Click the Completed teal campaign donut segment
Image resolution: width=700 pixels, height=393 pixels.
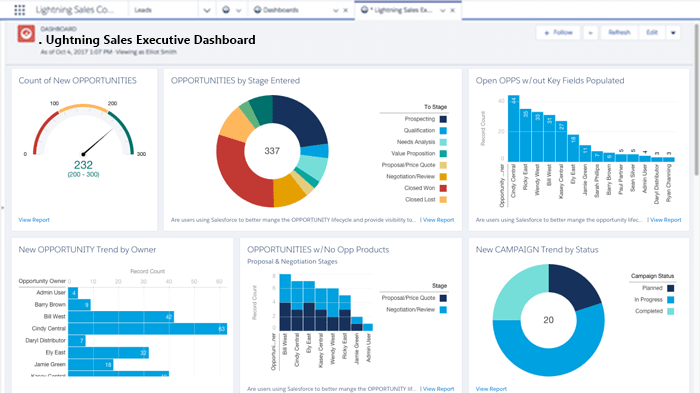[x=518, y=290]
